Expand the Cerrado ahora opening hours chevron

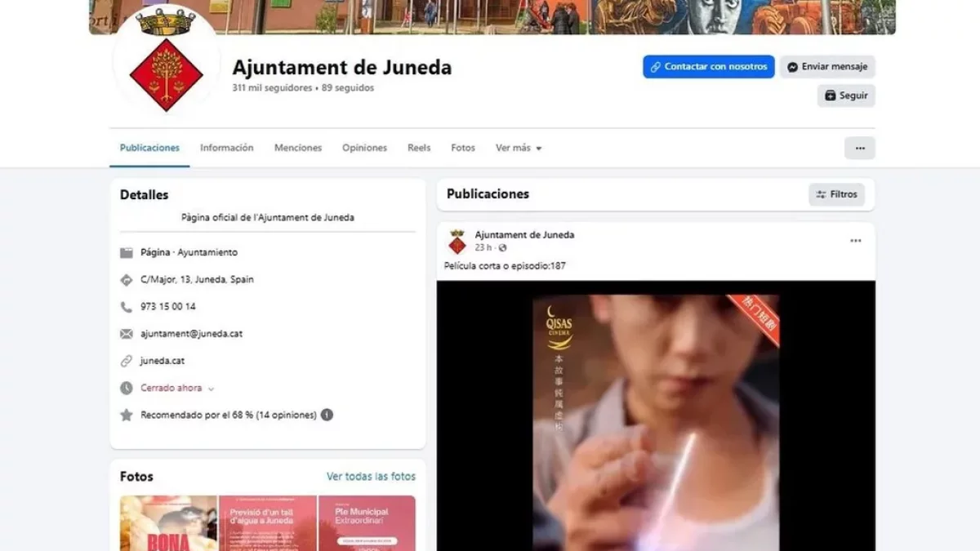point(210,389)
